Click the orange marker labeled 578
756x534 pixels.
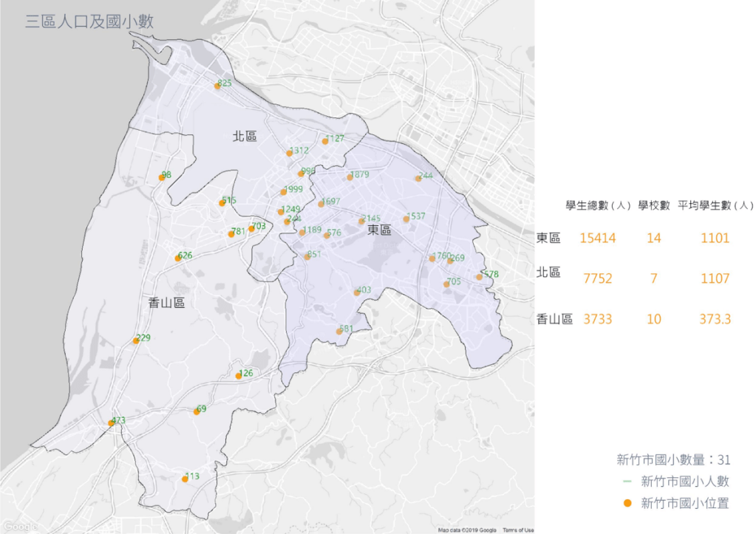tap(479, 277)
